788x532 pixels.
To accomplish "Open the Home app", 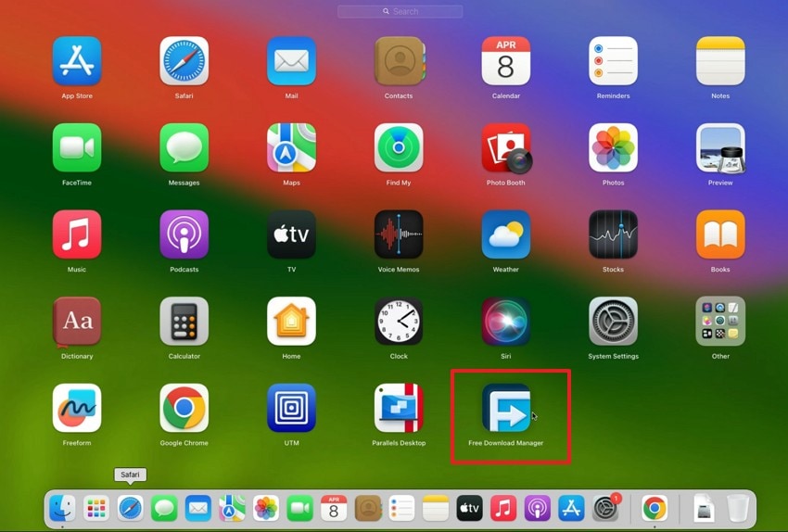I will 291,322.
